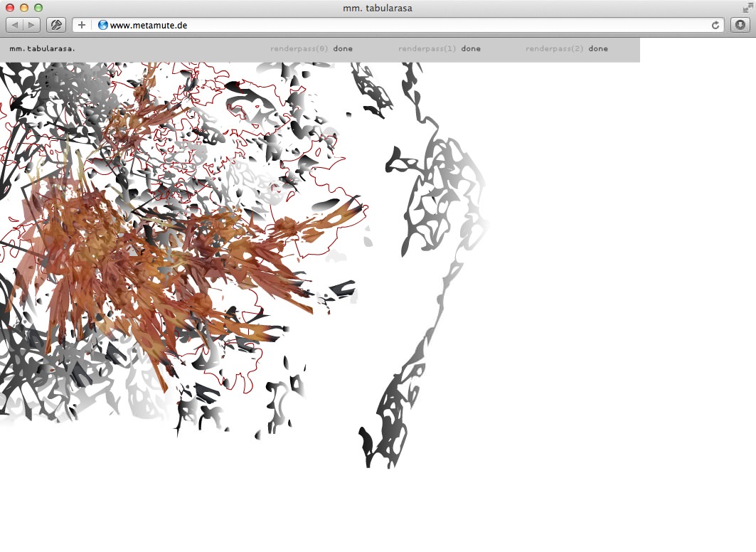Show downloads using the download arrow button

pyautogui.click(x=740, y=25)
